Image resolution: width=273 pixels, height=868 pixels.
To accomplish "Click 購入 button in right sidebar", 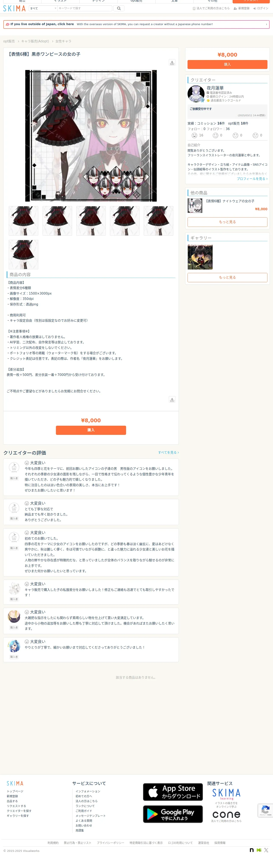I will 227,64.
